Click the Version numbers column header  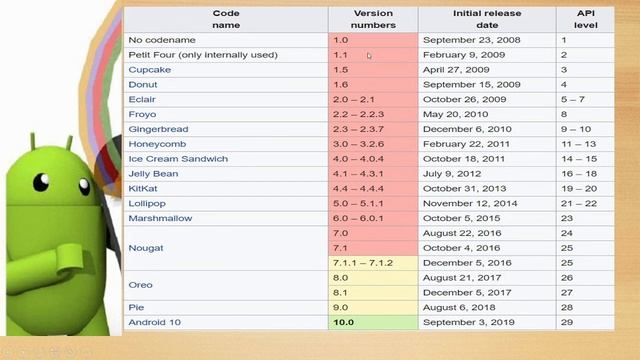[373, 19]
